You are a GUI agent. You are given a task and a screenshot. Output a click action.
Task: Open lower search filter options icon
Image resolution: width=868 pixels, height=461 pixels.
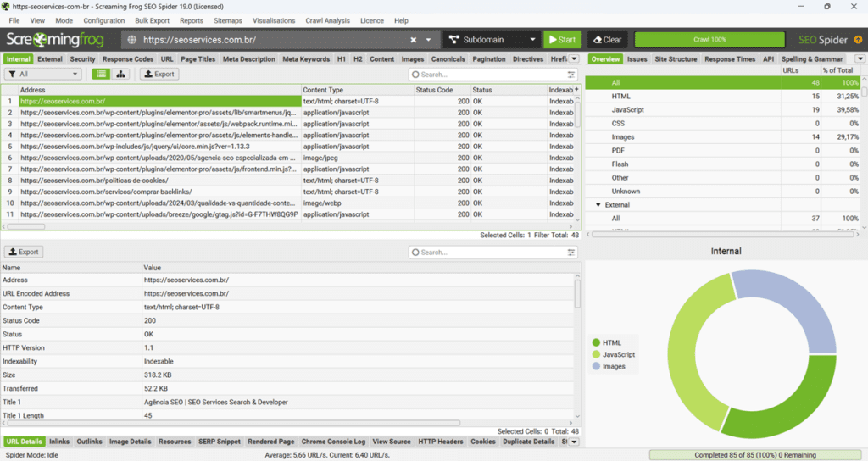(x=570, y=252)
